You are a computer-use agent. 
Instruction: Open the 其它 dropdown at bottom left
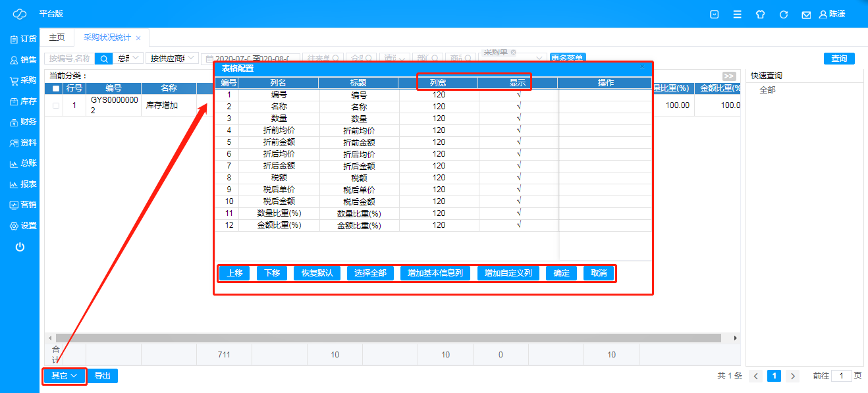[65, 376]
